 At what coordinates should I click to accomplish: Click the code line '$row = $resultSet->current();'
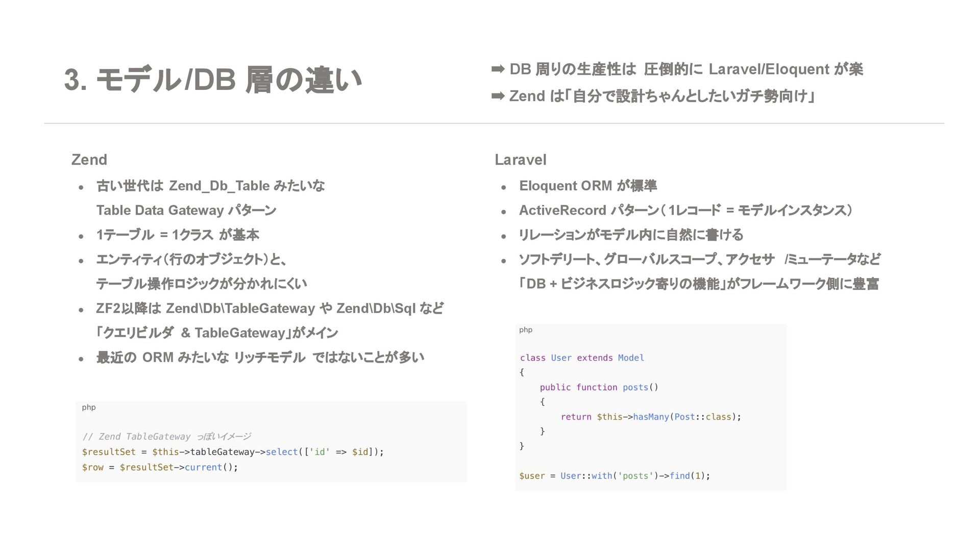coord(160,467)
